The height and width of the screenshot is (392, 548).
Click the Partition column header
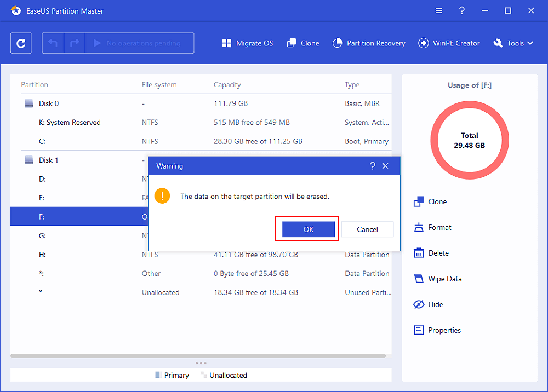(x=35, y=85)
